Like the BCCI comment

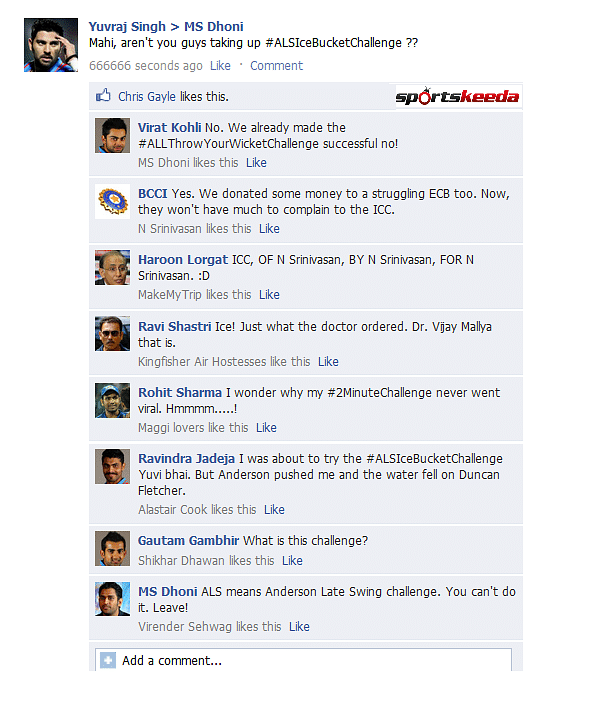269,229
